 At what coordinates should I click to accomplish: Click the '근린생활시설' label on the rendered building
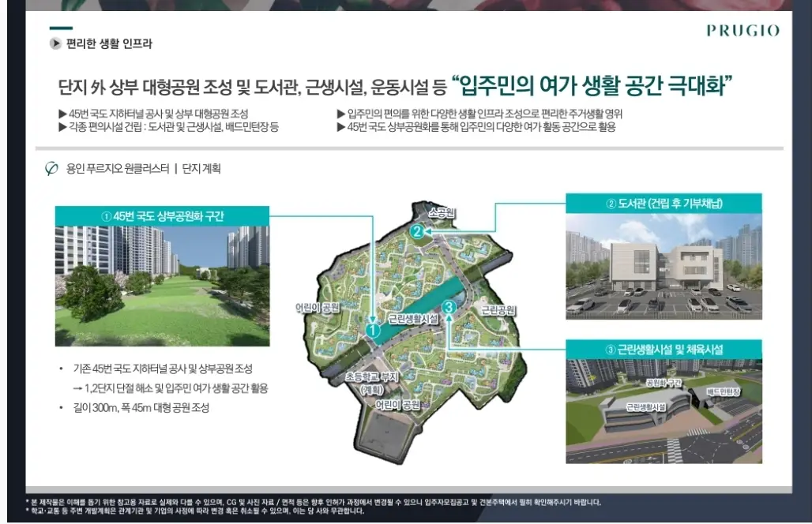(x=645, y=407)
